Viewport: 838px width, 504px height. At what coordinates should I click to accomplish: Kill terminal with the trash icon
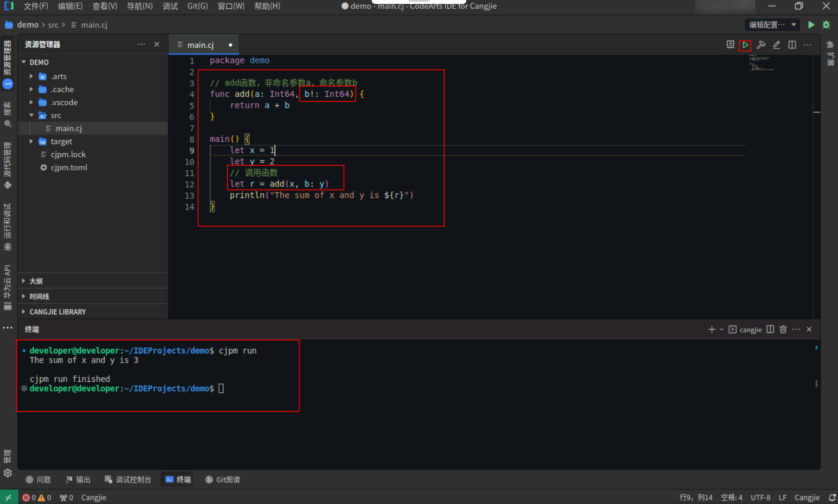pyautogui.click(x=783, y=329)
